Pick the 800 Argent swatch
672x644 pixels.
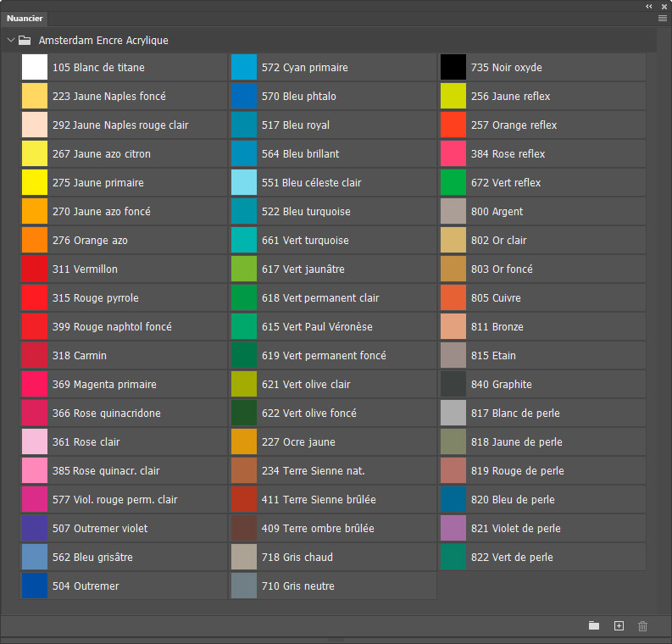[x=453, y=211]
